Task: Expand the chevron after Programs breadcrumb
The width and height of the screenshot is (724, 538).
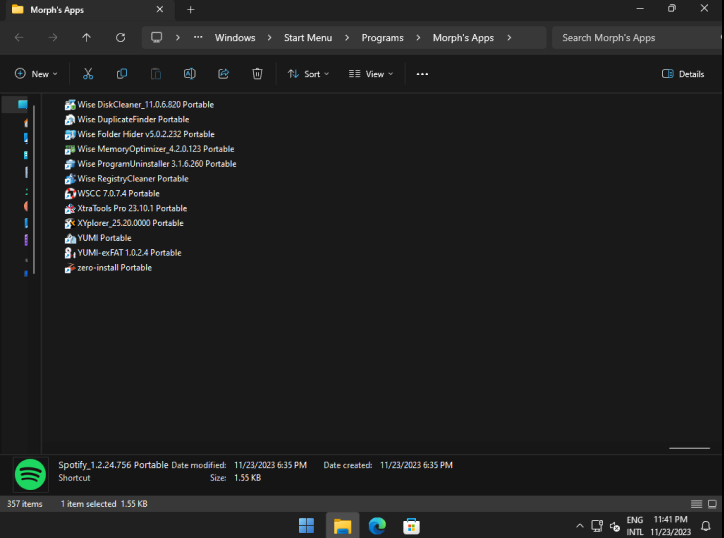Action: click(x=418, y=37)
